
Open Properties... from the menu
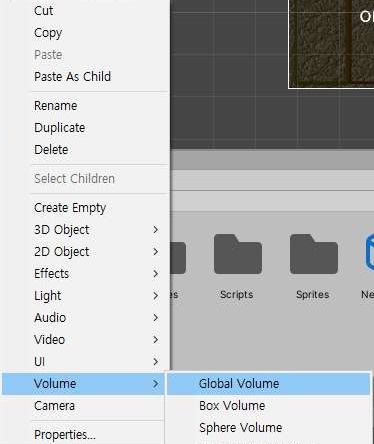point(83,435)
